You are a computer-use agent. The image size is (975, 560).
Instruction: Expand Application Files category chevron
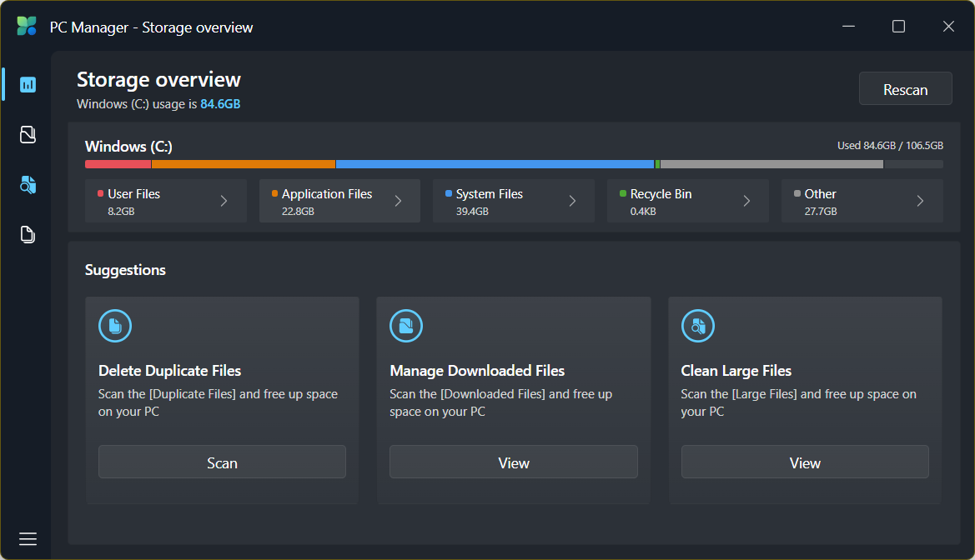point(398,201)
